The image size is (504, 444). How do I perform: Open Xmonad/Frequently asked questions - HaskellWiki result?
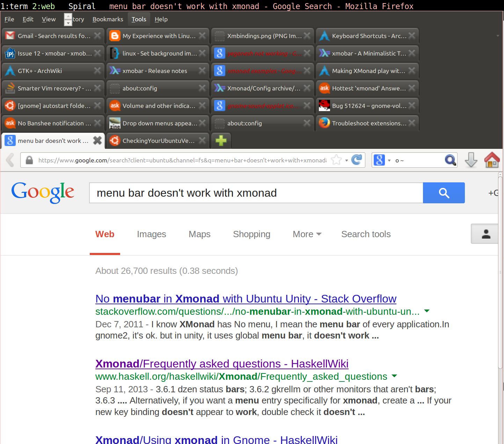click(x=222, y=364)
